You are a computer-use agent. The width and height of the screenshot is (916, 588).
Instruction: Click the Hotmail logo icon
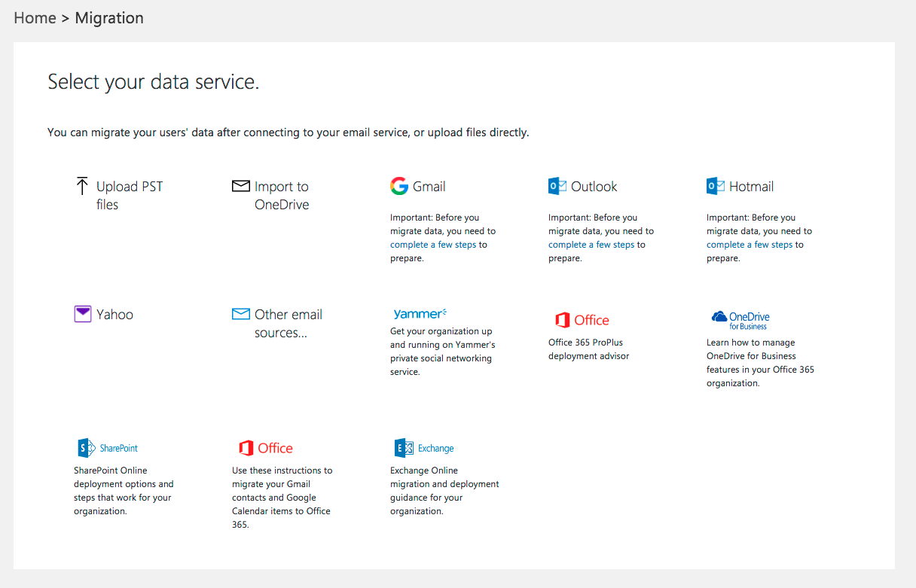[x=715, y=186]
